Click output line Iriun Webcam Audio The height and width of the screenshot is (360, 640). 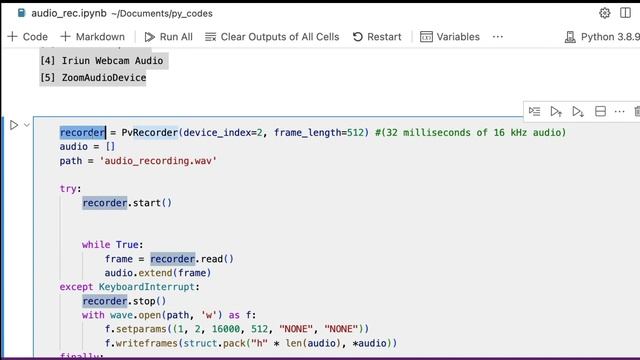(102, 61)
